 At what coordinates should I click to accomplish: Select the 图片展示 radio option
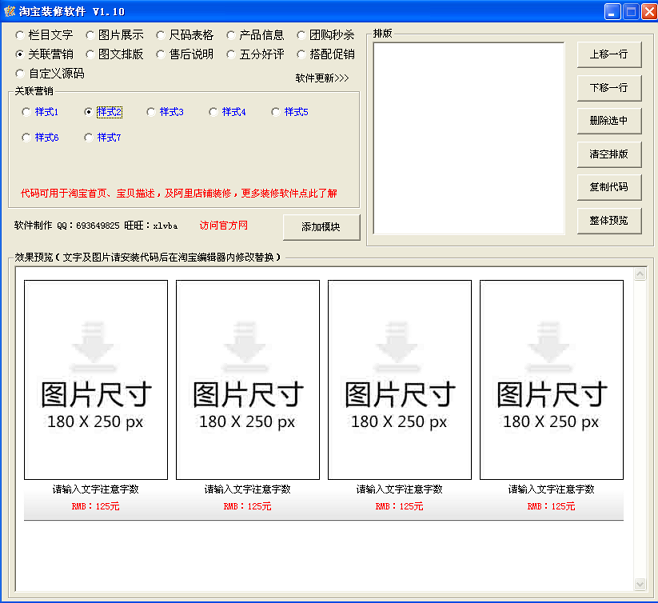tap(91, 35)
